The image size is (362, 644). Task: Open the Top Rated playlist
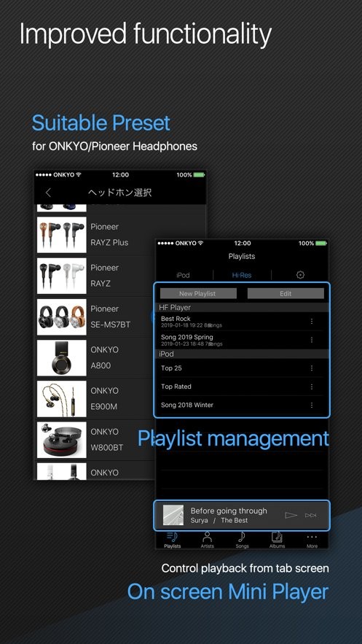[242, 387]
